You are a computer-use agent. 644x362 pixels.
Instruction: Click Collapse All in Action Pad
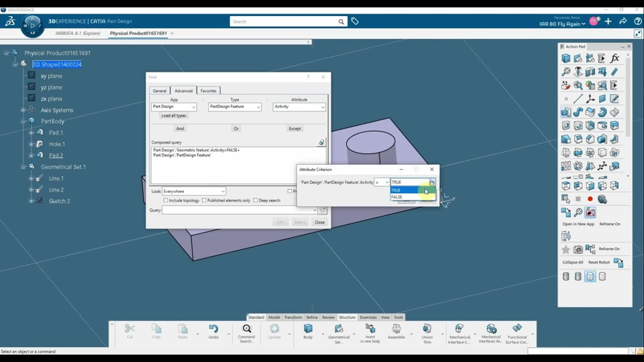coord(572,262)
